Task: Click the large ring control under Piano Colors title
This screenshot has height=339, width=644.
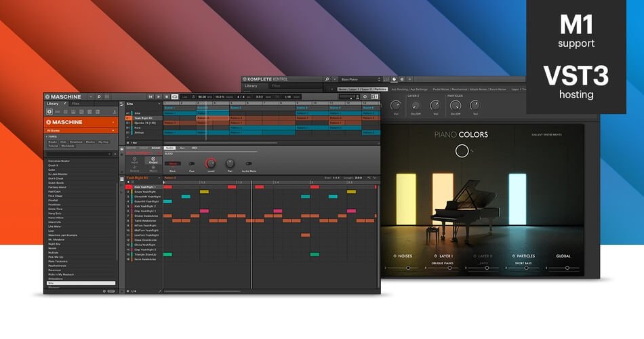Action: pyautogui.click(x=462, y=151)
